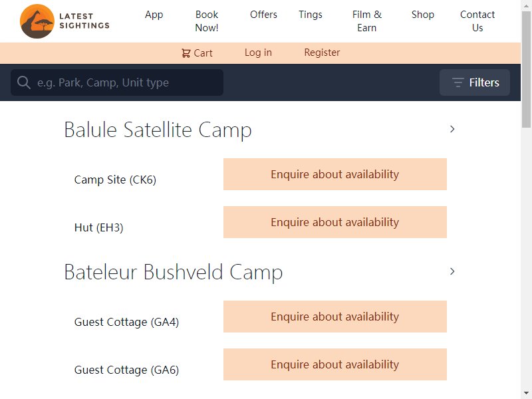The height and width of the screenshot is (399, 532).
Task: Open the Balule Satellite Camp heading
Action: coord(158,130)
